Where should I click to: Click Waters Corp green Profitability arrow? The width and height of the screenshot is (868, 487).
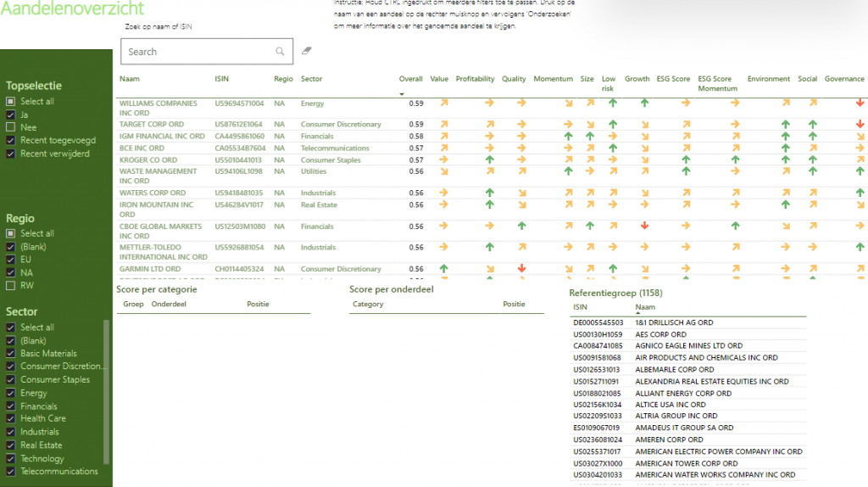click(489, 193)
